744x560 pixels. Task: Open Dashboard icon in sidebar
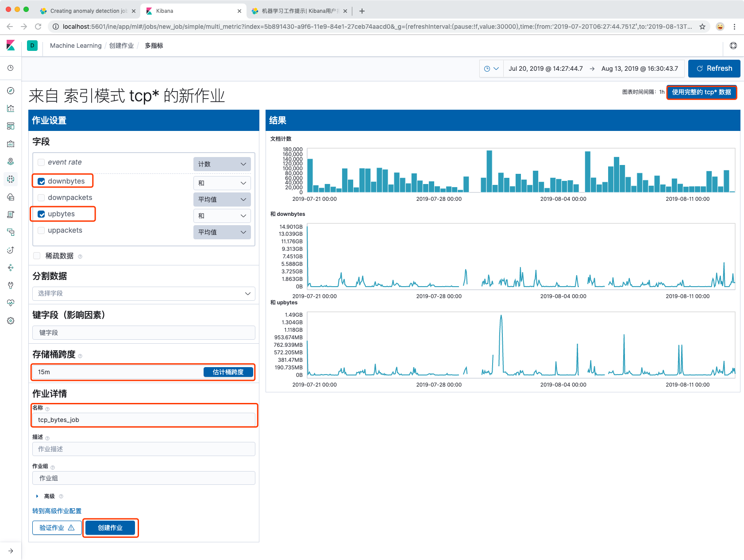pyautogui.click(x=11, y=126)
